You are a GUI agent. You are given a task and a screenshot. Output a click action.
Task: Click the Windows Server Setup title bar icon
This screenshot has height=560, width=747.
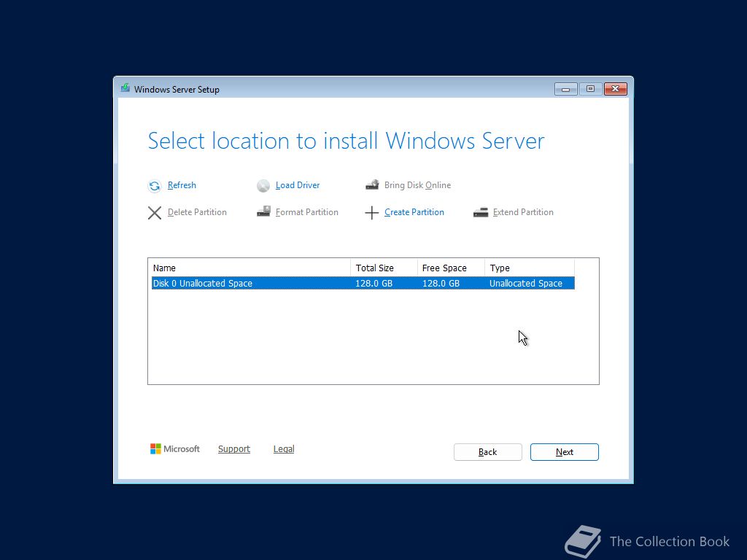pos(125,88)
